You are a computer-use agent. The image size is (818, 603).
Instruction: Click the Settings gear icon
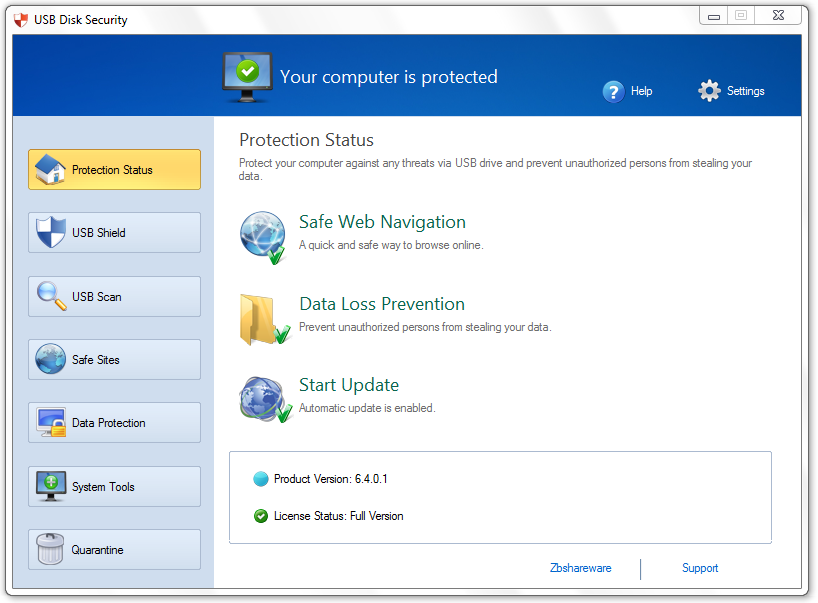coord(709,91)
